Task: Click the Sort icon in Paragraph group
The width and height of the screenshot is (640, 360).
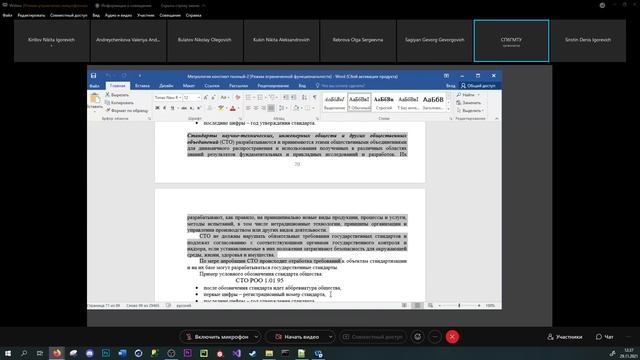Action: click(x=304, y=98)
